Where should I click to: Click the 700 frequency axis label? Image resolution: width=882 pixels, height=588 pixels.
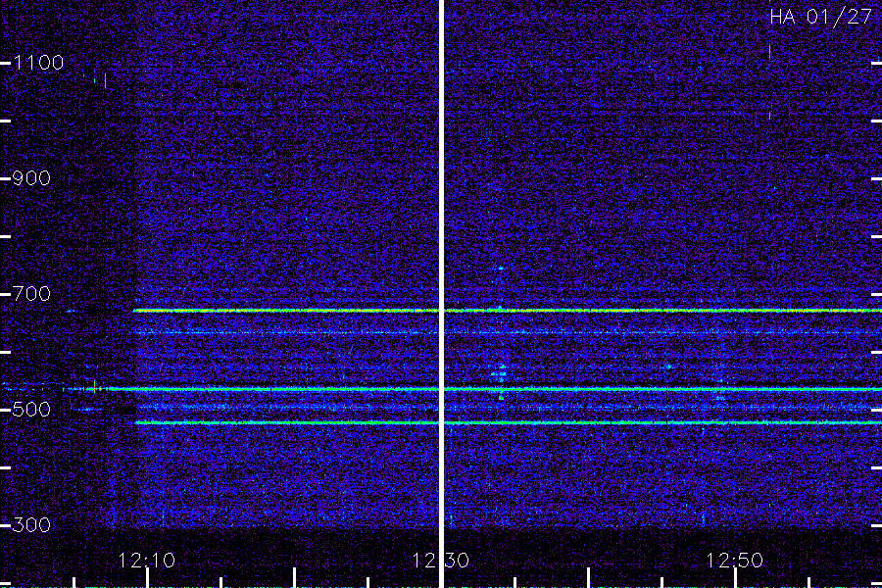31,294
